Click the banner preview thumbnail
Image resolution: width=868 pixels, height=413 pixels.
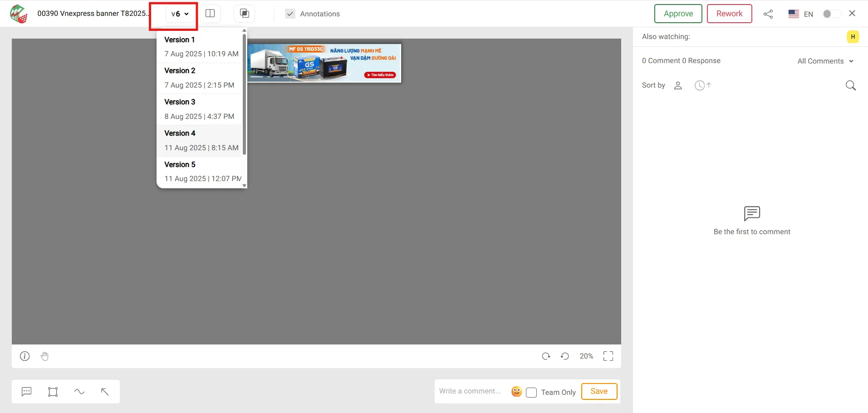(324, 63)
